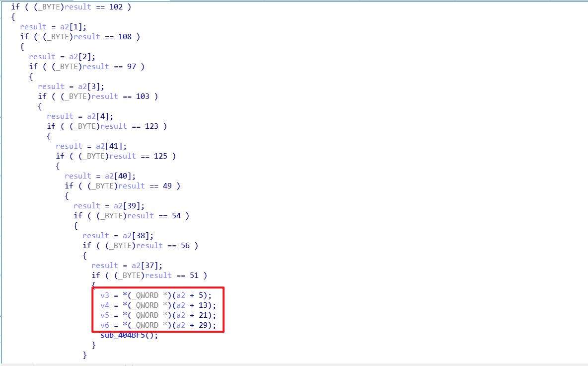Select the number 125 in the condition

point(160,156)
